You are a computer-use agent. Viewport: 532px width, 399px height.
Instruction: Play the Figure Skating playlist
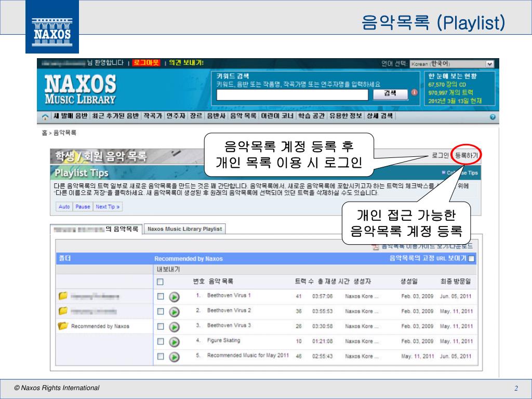tap(174, 342)
